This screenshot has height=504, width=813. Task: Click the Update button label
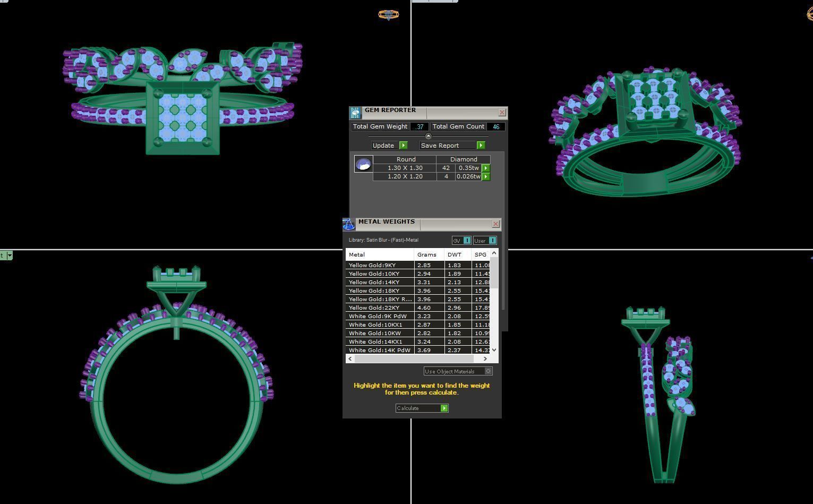pyautogui.click(x=384, y=146)
